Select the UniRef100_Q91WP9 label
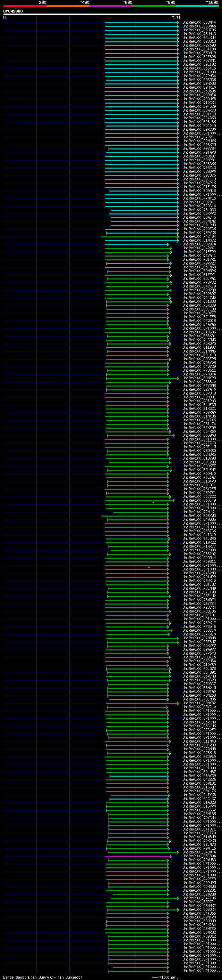This screenshot has width=222, height=980. click(x=199, y=577)
